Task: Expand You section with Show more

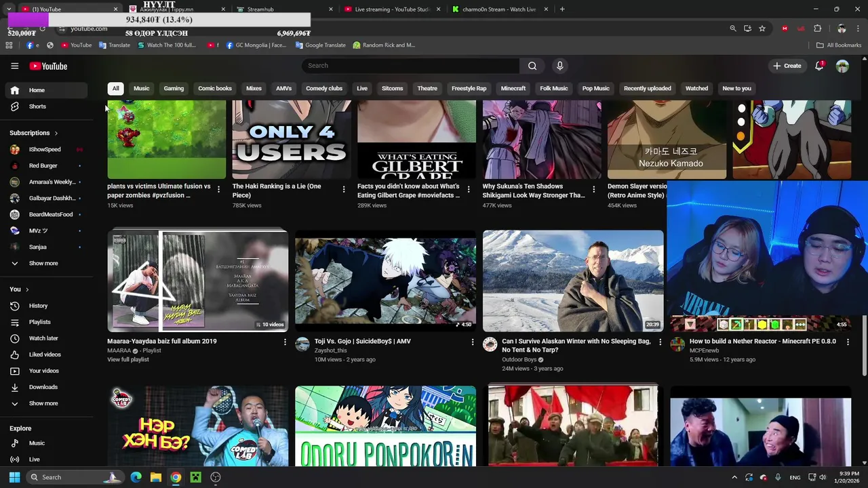Action: (x=45, y=403)
